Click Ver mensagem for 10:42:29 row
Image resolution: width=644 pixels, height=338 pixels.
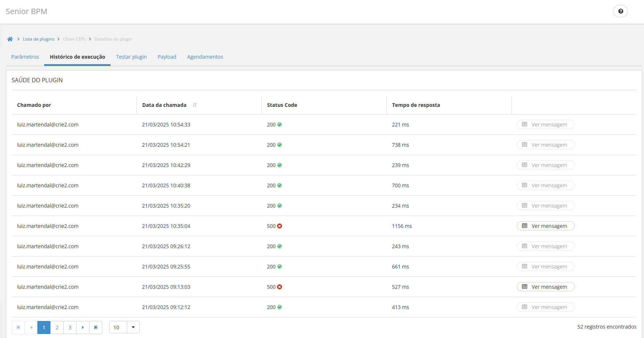pos(546,165)
